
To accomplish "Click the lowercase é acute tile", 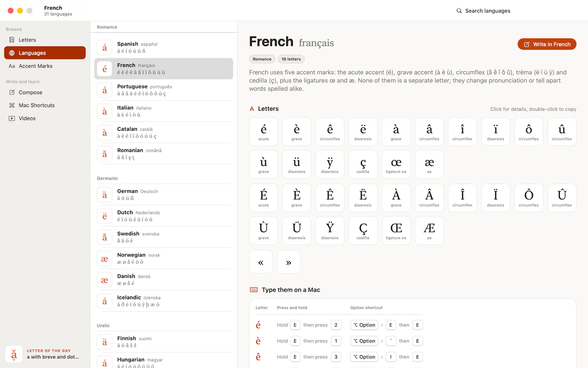I will click(x=263, y=132).
